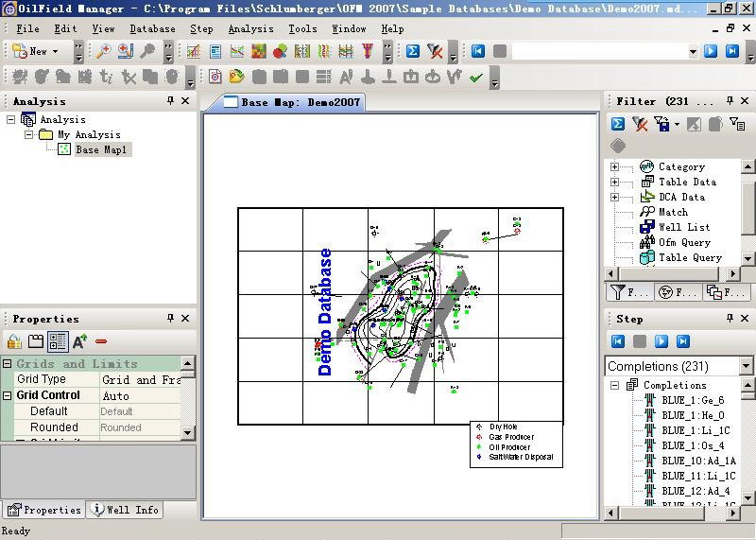Click the play button in the Step panel
The width and height of the screenshot is (756, 540).
(x=661, y=341)
